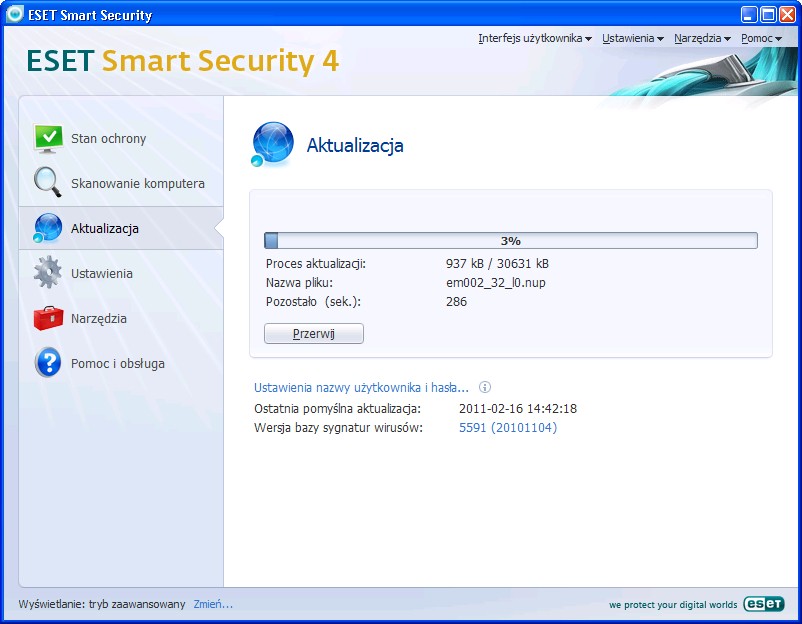This screenshot has width=802, height=624.
Task: Open the Interfejs użytkownika dropdown menu
Action: (x=535, y=38)
